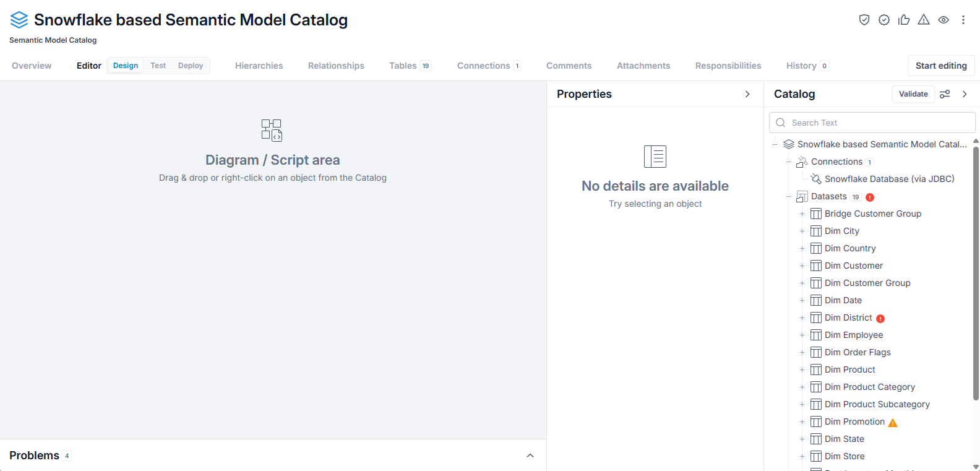The width and height of the screenshot is (980, 471).
Task: Switch editor mode to Design
Action: tap(126, 66)
